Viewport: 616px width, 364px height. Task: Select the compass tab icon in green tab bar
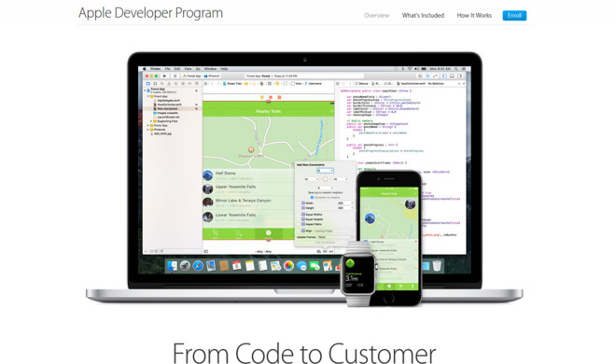pos(268,232)
